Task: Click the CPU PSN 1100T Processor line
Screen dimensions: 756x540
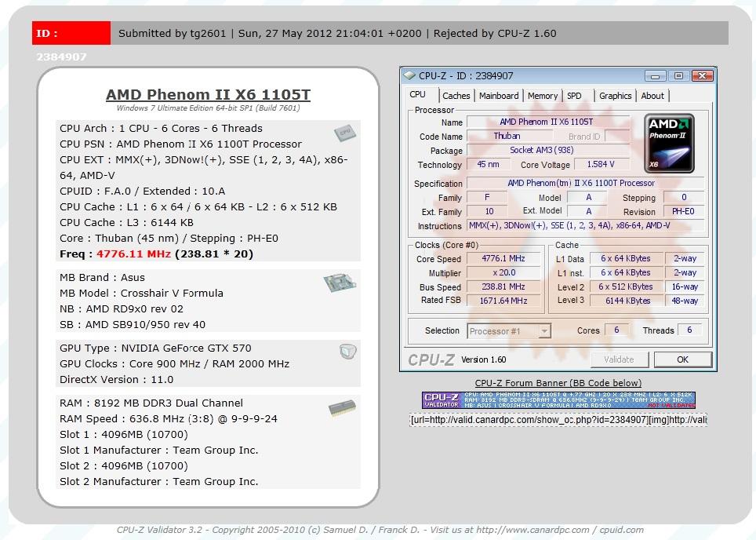Action: tap(181, 144)
